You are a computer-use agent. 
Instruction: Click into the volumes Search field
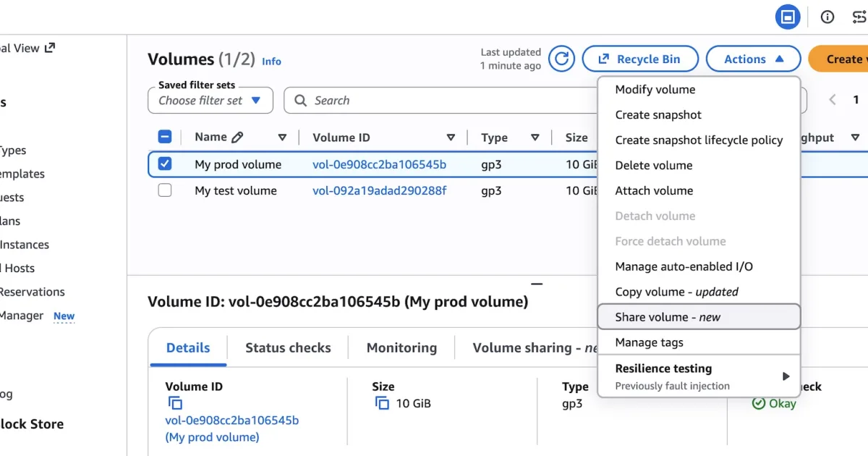[x=441, y=101]
